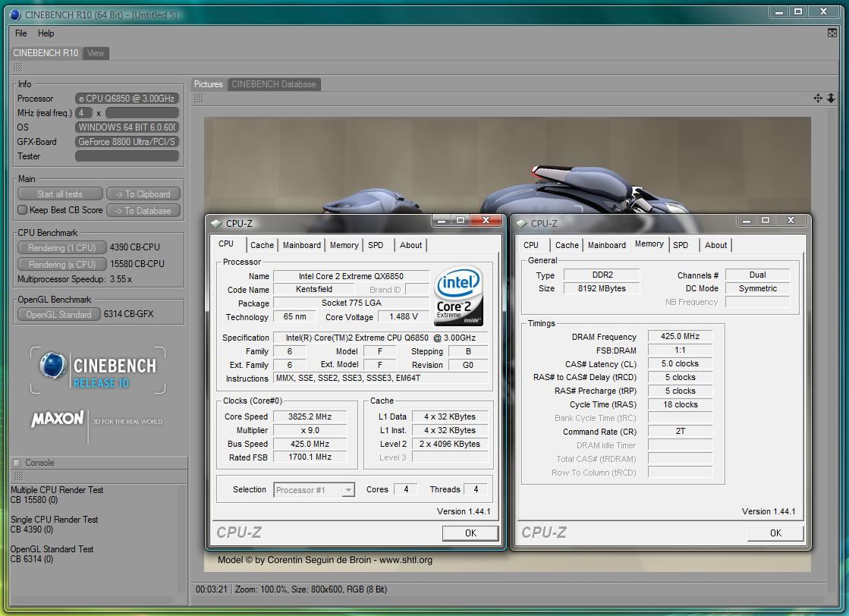Image resolution: width=849 pixels, height=616 pixels.
Task: Select Memory tab in right CPU-Z window
Action: tap(649, 244)
